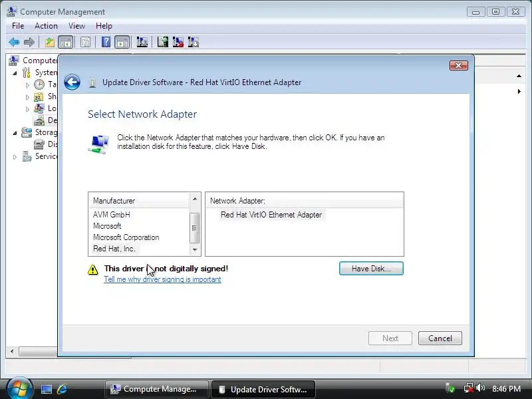Open the blue question mark Help icon

(106, 43)
